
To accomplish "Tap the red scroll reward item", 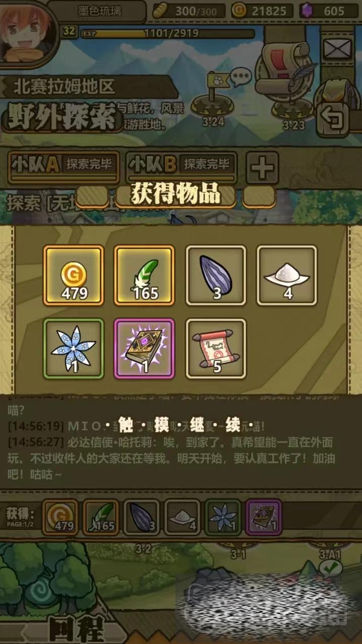I will click(216, 349).
